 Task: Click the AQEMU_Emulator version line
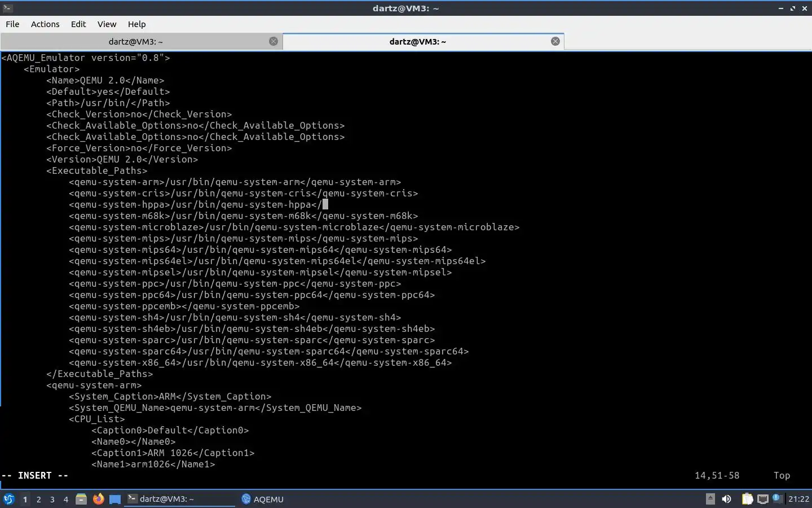tap(86, 58)
